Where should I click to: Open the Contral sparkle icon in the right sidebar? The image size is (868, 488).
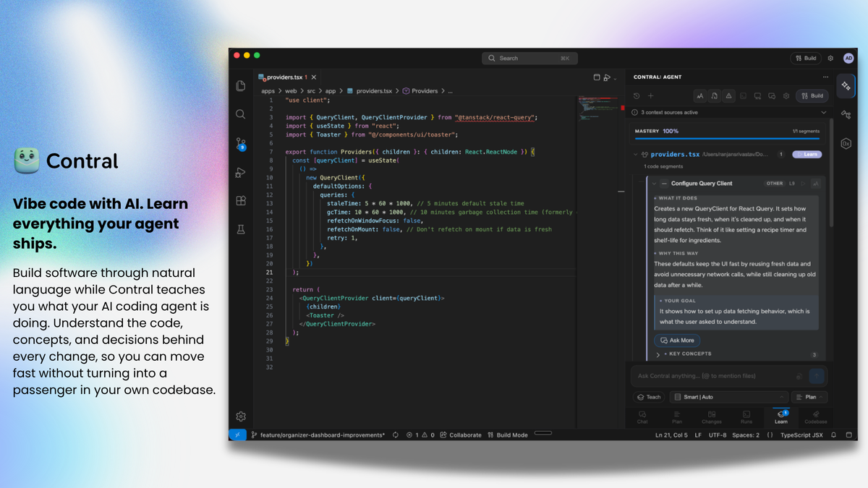tap(846, 86)
